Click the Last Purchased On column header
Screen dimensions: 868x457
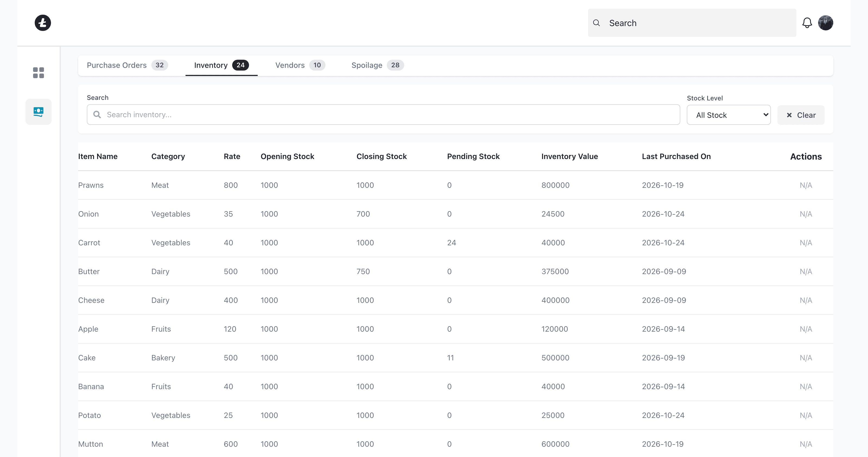click(x=676, y=156)
